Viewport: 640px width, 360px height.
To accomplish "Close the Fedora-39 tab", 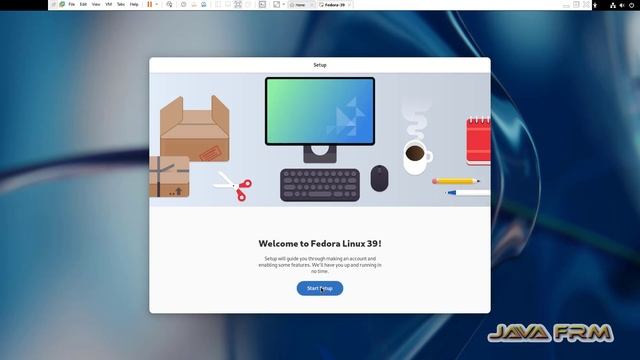I will [349, 5].
